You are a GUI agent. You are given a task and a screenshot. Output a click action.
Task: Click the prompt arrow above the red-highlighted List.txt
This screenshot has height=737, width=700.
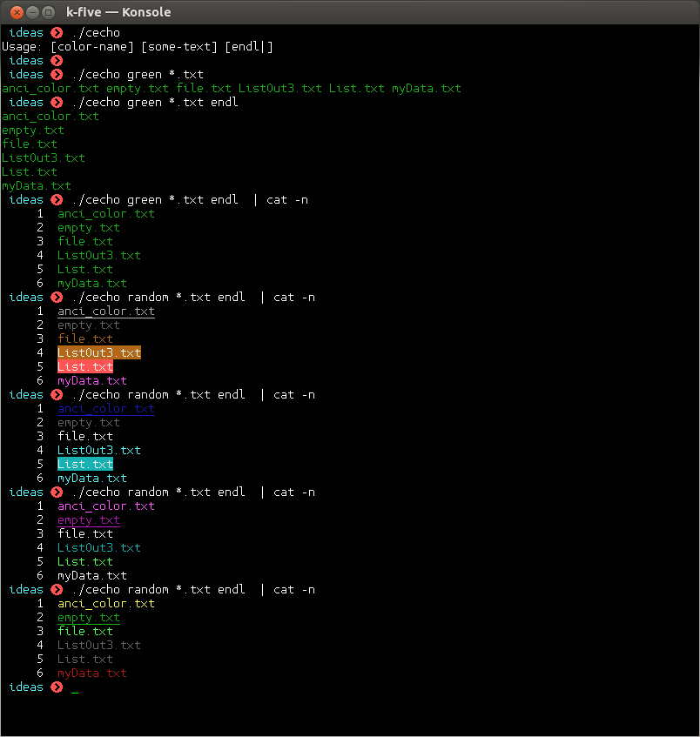(x=56, y=297)
